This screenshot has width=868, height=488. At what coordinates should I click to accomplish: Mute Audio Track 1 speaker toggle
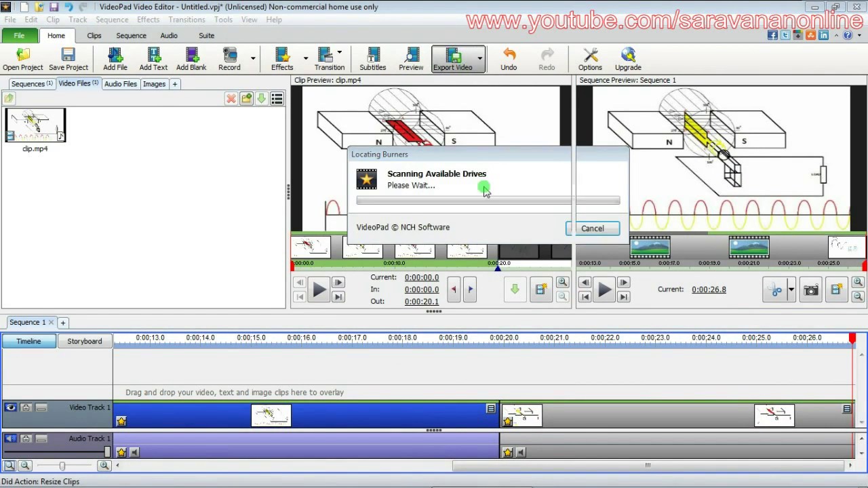[11, 439]
